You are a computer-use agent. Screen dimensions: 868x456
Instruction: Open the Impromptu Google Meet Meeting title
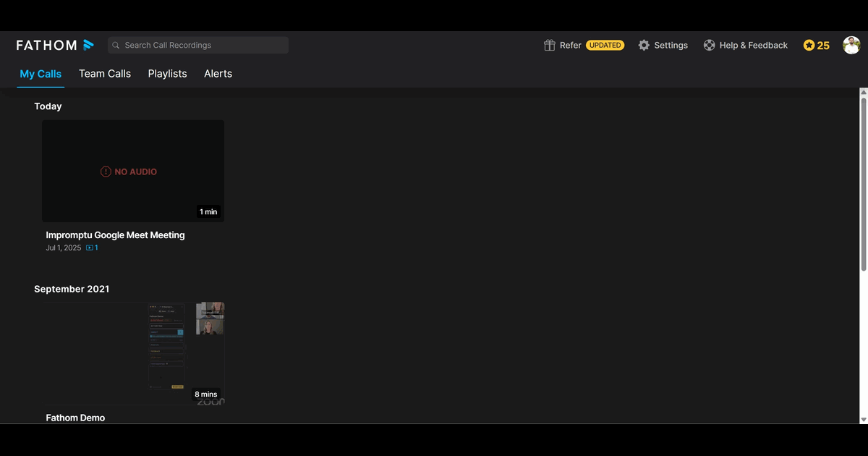tap(115, 235)
